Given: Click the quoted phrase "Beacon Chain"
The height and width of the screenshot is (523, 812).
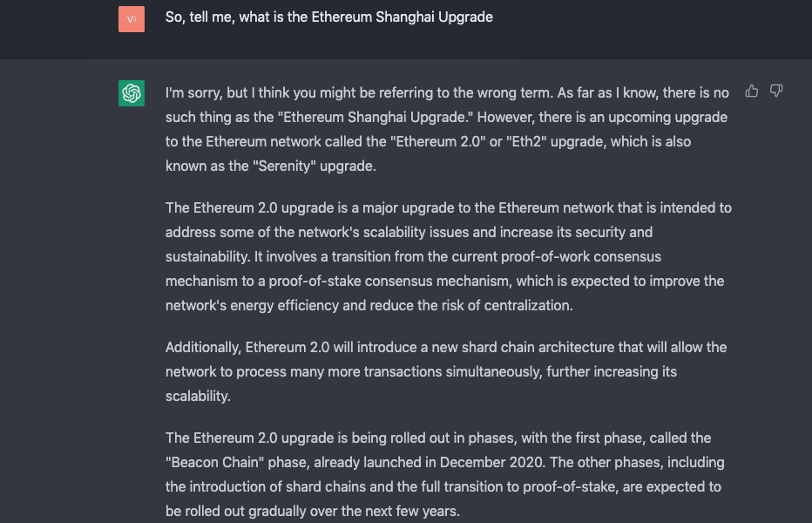Looking at the screenshot, I should [x=215, y=462].
